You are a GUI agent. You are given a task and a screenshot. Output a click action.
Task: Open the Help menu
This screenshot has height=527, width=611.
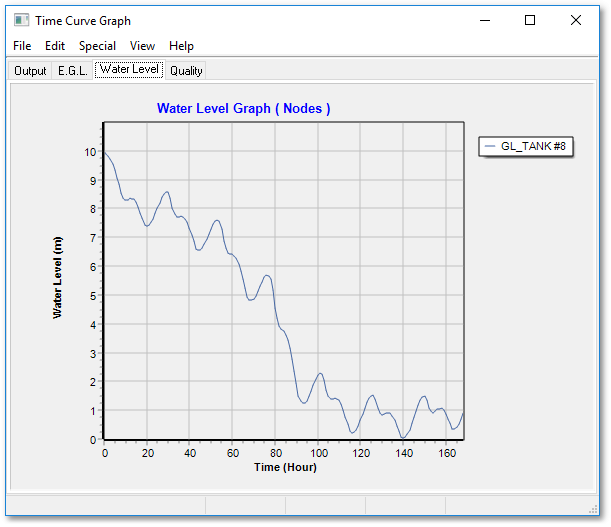pyautogui.click(x=181, y=46)
